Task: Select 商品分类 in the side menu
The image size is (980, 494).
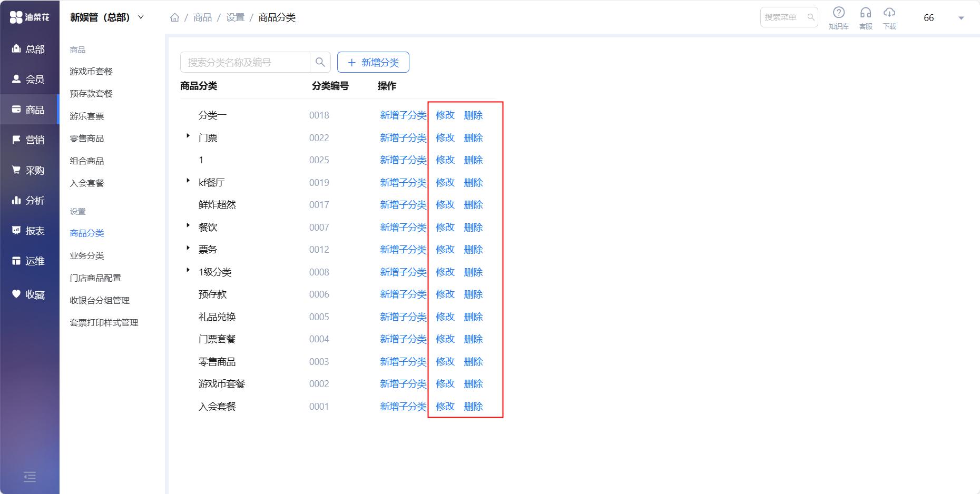Action: point(87,233)
